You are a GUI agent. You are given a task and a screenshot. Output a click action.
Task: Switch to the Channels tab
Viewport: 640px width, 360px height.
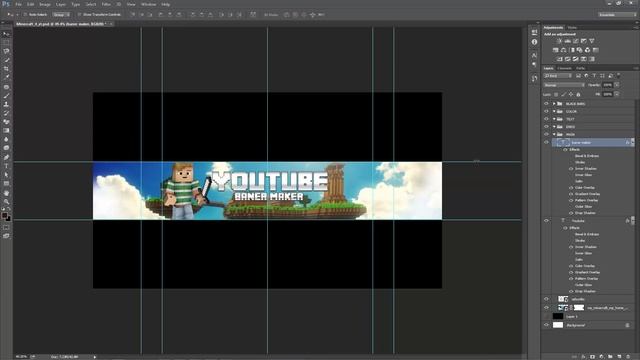coord(564,68)
